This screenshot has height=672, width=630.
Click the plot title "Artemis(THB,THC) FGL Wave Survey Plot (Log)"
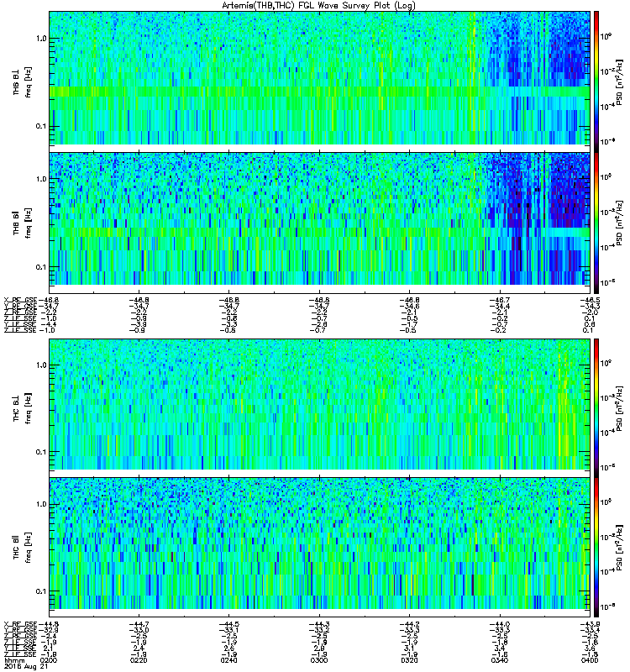[318, 6]
